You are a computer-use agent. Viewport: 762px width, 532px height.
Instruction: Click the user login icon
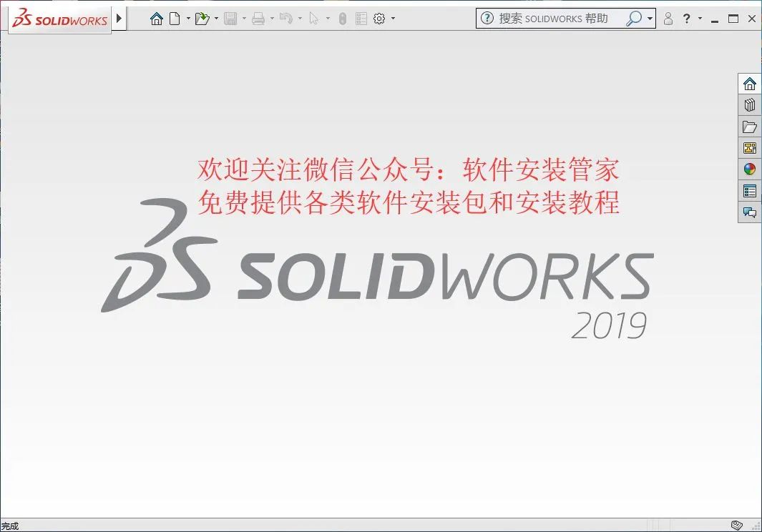(668, 19)
